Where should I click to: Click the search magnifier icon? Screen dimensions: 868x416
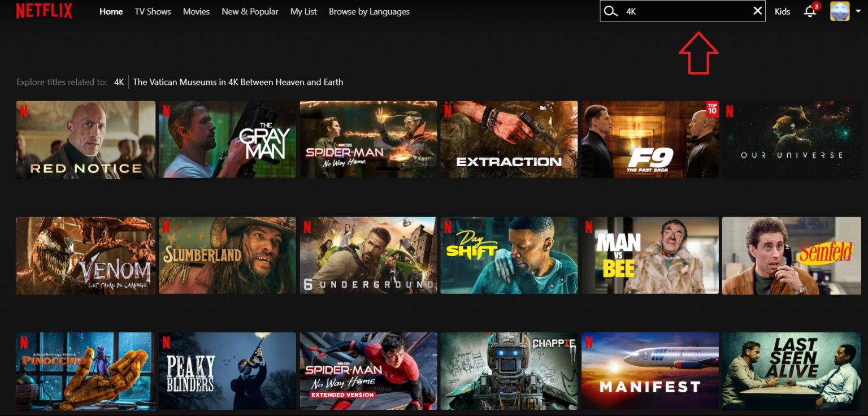tap(610, 11)
